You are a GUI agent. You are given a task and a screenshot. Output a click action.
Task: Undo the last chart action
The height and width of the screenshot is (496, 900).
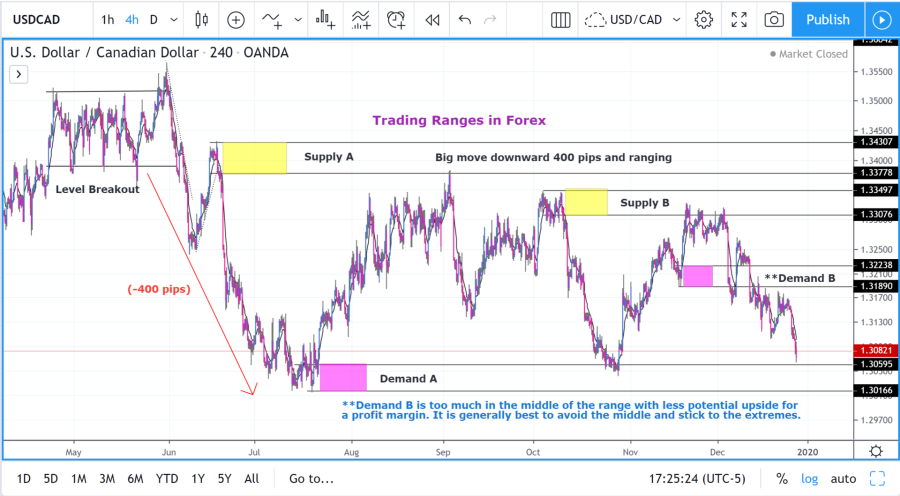pyautogui.click(x=464, y=19)
